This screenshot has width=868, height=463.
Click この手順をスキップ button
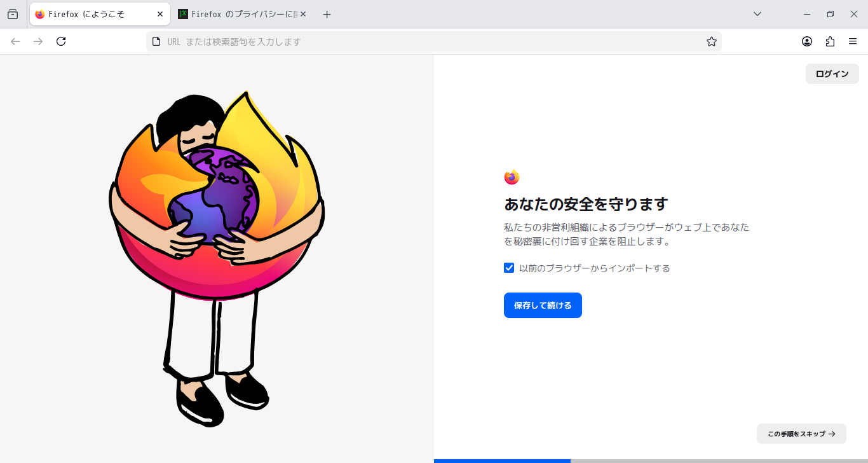click(x=801, y=434)
